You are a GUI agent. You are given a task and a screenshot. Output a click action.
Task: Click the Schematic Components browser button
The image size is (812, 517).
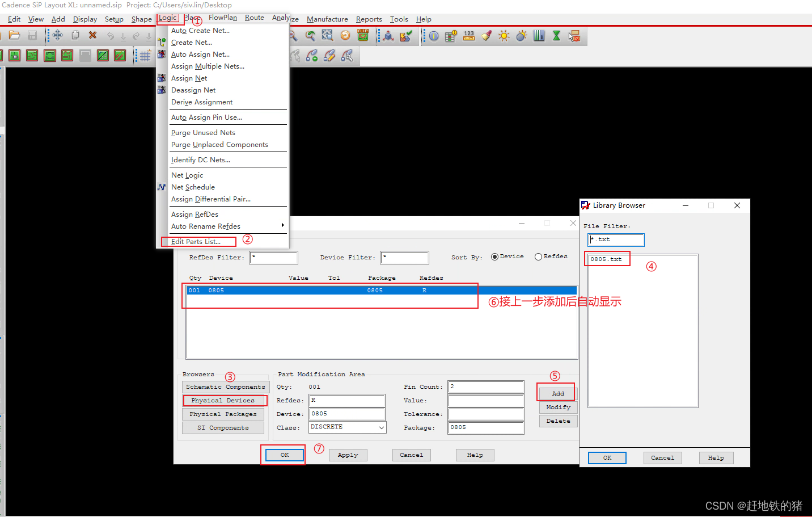[226, 387]
